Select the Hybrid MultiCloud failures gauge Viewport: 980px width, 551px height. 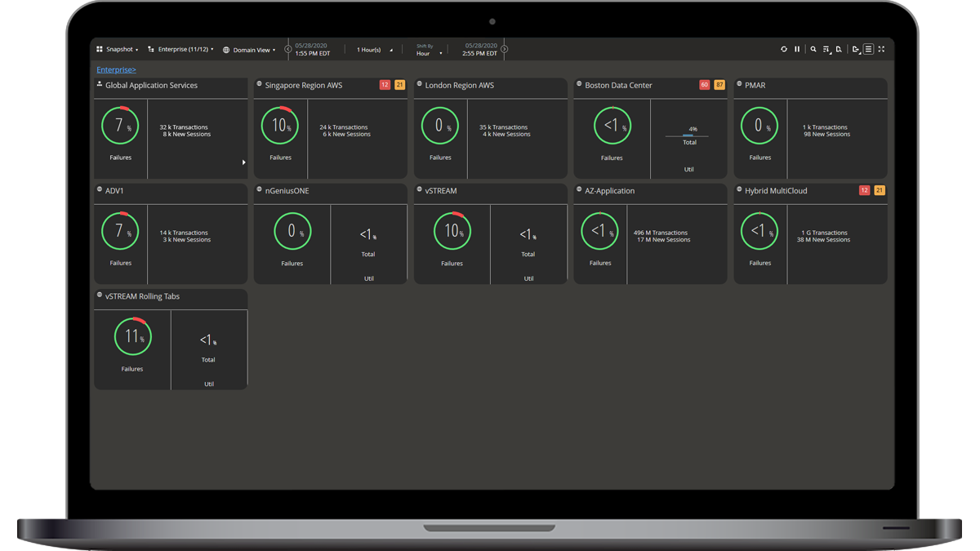tap(759, 232)
